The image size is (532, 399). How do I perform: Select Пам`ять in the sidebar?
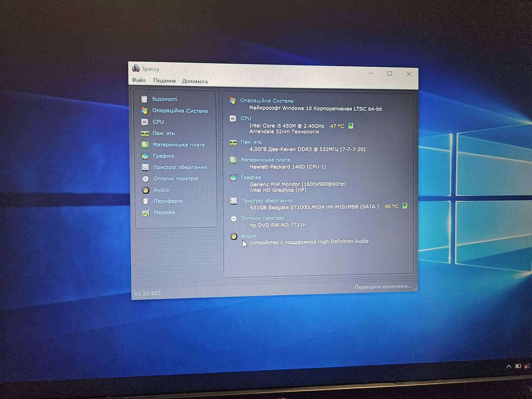coord(164,133)
